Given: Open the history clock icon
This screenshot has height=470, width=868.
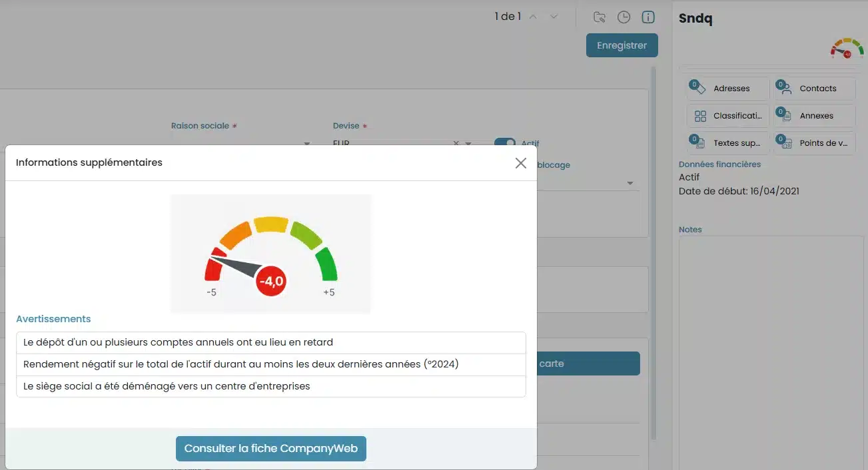Looking at the screenshot, I should tap(624, 17).
